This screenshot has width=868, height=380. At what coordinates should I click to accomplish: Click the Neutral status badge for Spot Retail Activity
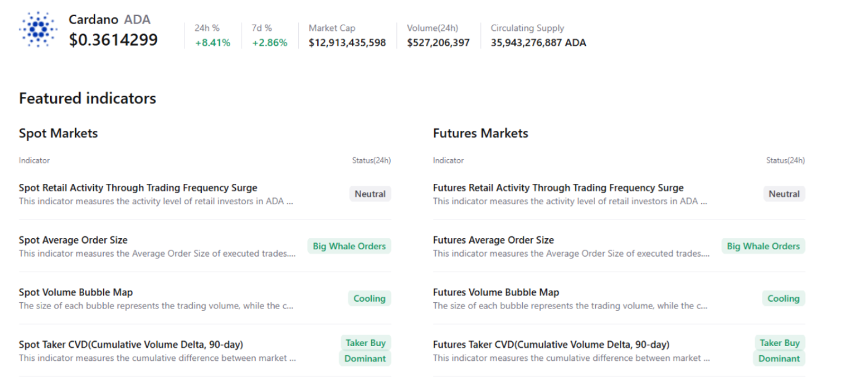[370, 193]
